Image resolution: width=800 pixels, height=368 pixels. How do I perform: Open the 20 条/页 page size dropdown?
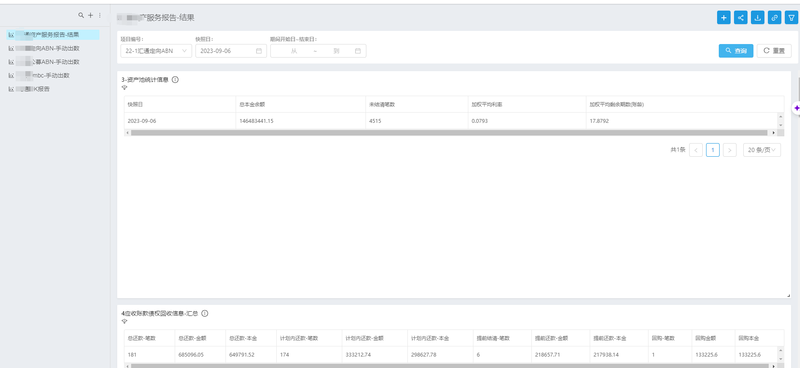pyautogui.click(x=762, y=150)
